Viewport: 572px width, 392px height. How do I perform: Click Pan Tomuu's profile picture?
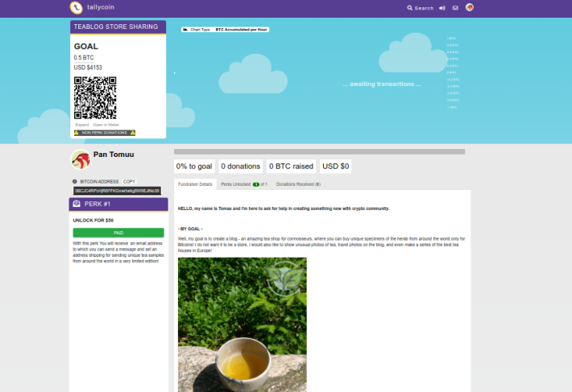81,159
